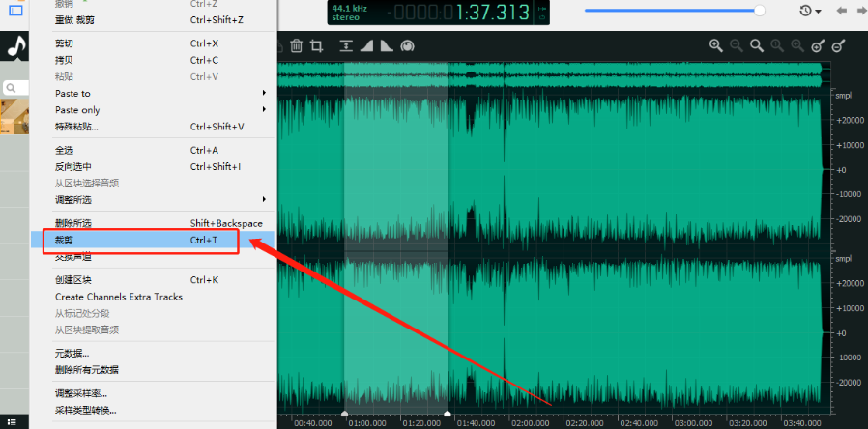
Task: Click the trash delete icon in toolbar
Action: pyautogui.click(x=297, y=45)
